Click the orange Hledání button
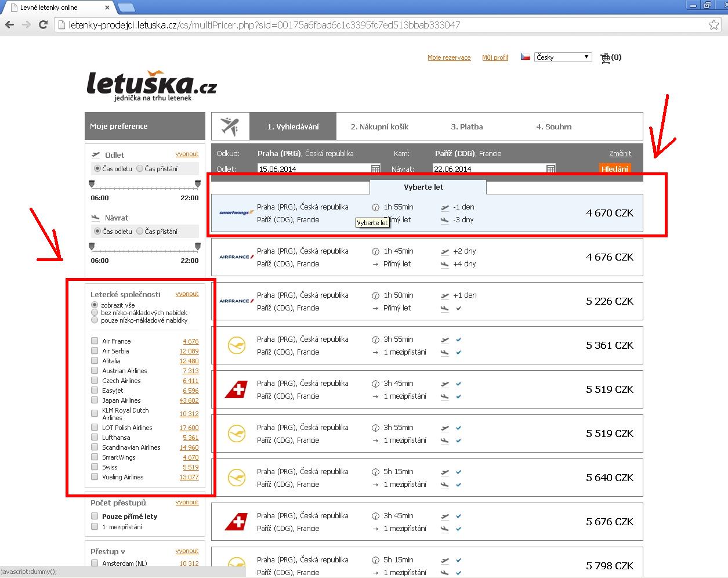728x578 pixels. 615,169
